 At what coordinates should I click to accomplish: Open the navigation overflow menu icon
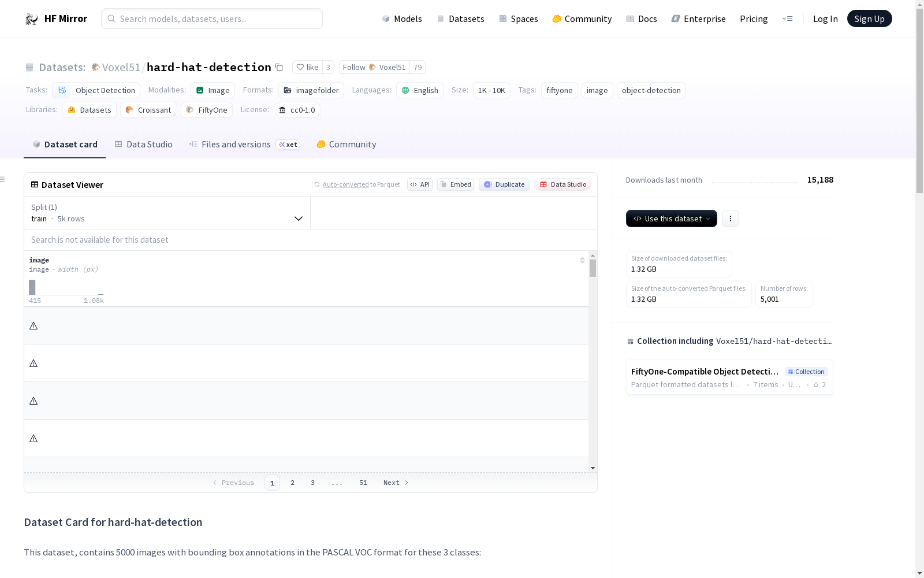tap(787, 18)
